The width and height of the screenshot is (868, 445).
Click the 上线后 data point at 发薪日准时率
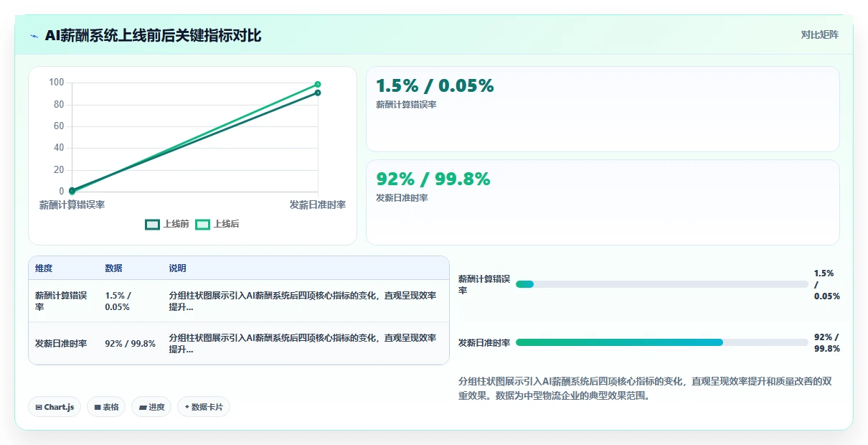pos(318,85)
